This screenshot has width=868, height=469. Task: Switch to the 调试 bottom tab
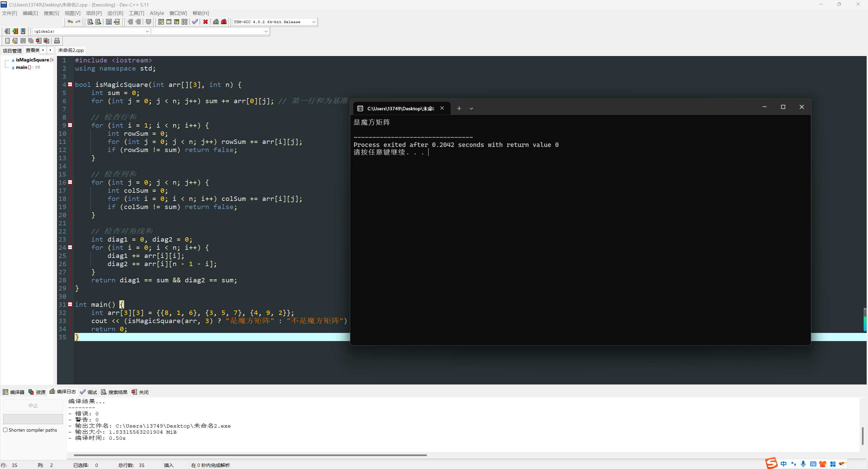pyautogui.click(x=89, y=392)
